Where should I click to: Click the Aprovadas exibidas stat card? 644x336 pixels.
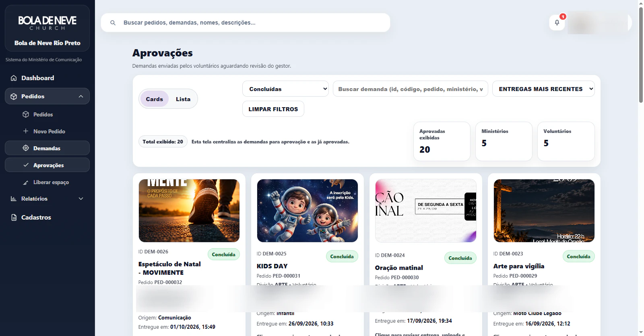pyautogui.click(x=442, y=141)
